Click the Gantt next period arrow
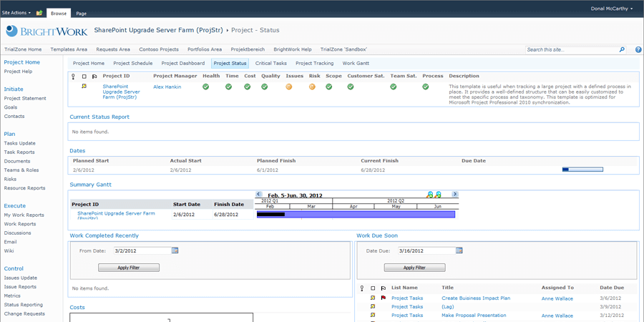 click(455, 194)
